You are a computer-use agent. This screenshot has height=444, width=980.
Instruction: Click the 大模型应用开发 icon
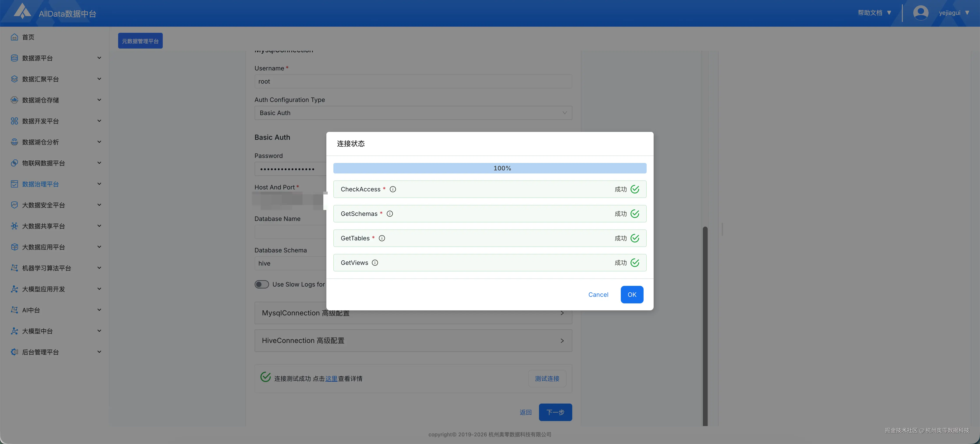(x=14, y=289)
